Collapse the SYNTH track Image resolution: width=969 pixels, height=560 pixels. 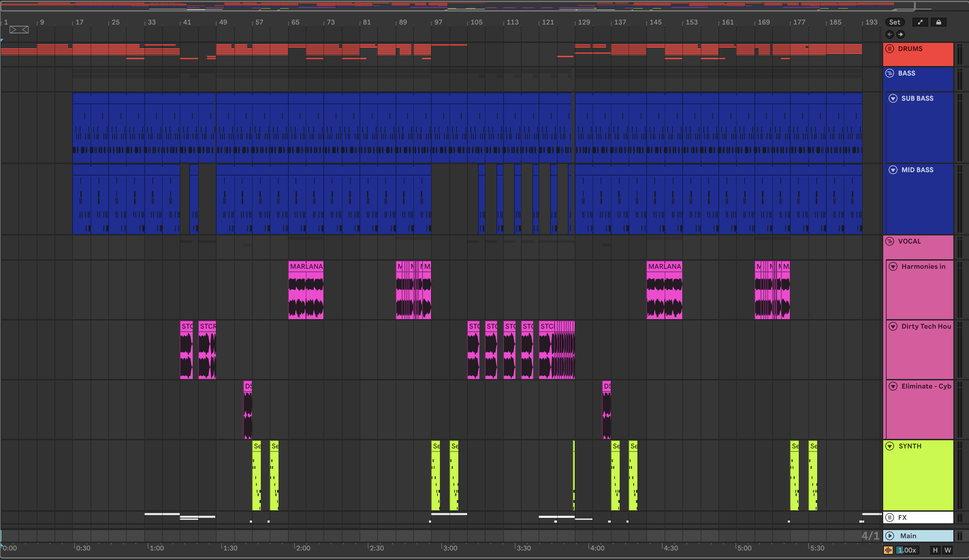pyautogui.click(x=889, y=446)
